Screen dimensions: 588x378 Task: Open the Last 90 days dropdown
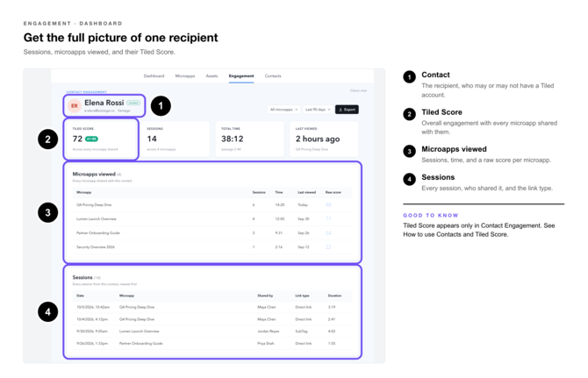(x=318, y=110)
